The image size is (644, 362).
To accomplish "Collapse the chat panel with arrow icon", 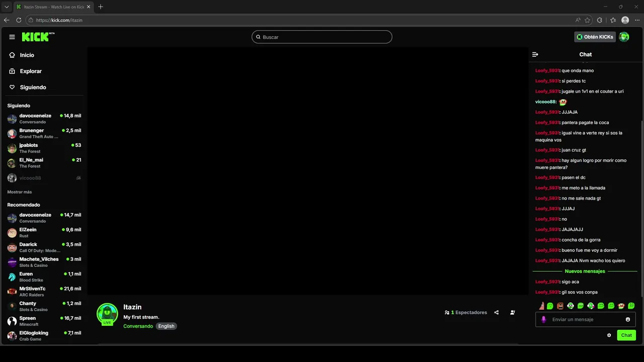I will pos(535,54).
